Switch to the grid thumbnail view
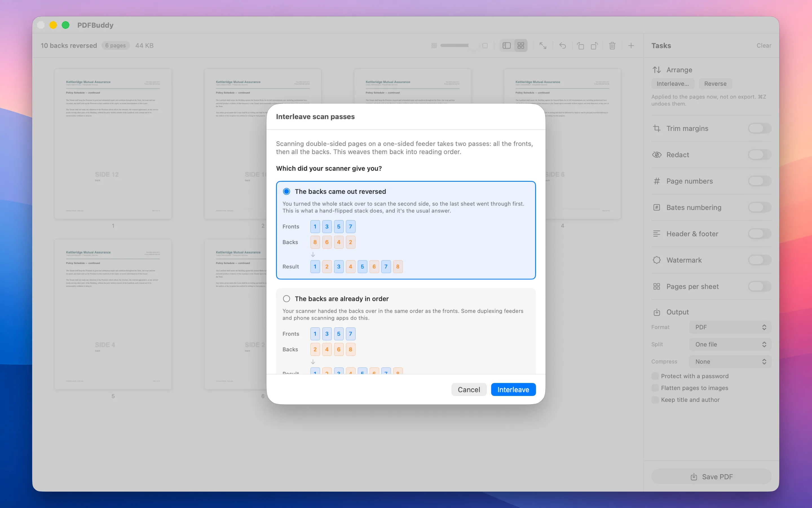 pyautogui.click(x=521, y=45)
